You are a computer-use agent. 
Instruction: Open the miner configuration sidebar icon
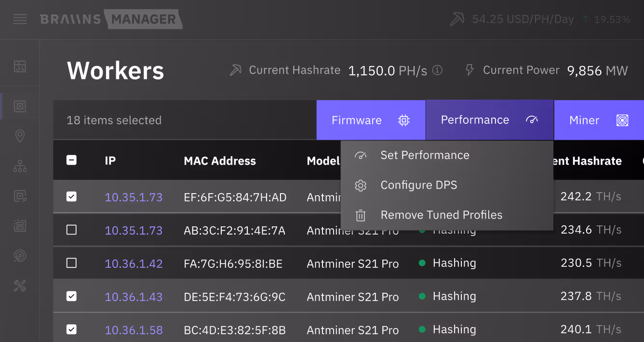click(20, 196)
